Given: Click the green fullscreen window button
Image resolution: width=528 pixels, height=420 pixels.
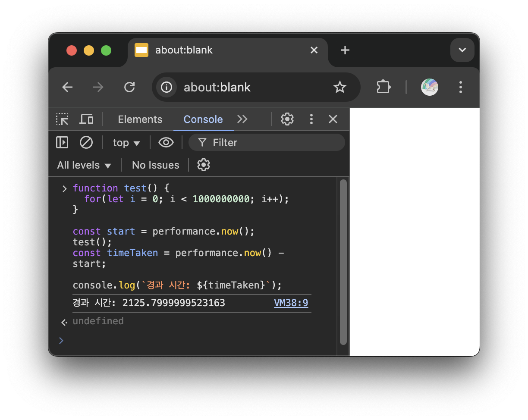Looking at the screenshot, I should pyautogui.click(x=106, y=50).
